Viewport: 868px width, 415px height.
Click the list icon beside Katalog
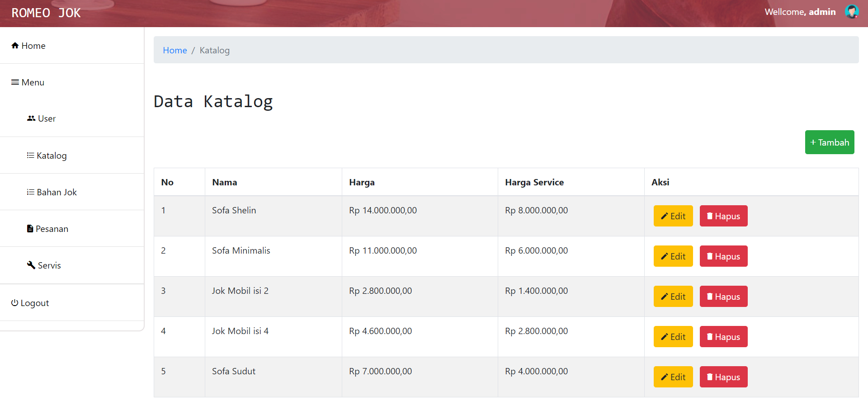[30, 156]
